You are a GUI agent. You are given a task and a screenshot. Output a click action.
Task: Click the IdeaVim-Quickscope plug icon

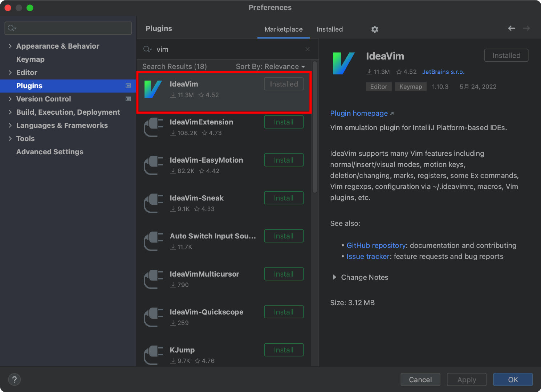click(x=153, y=317)
